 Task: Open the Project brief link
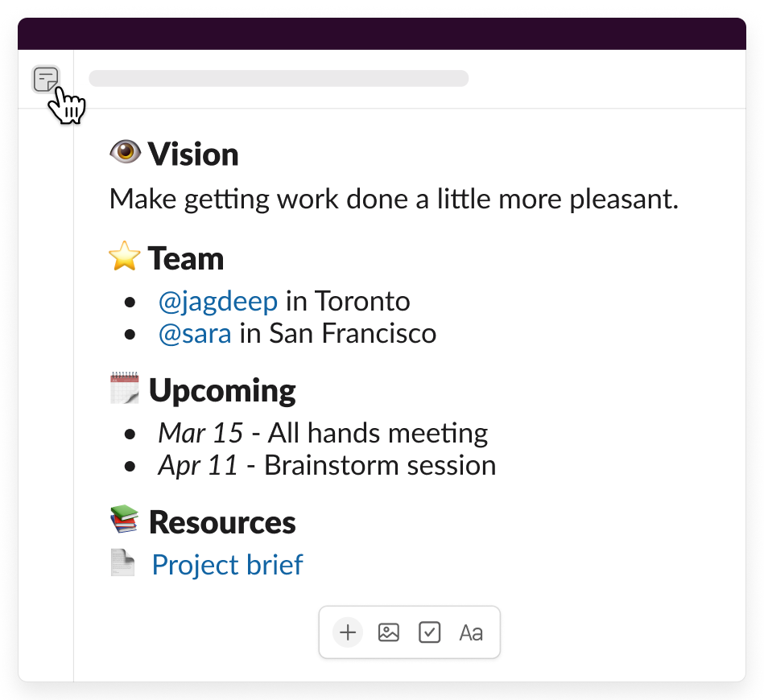227,565
